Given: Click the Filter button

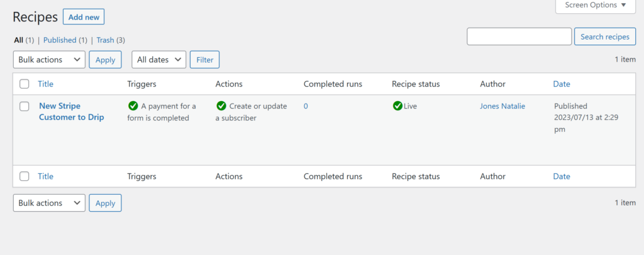Looking at the screenshot, I should coord(204,60).
